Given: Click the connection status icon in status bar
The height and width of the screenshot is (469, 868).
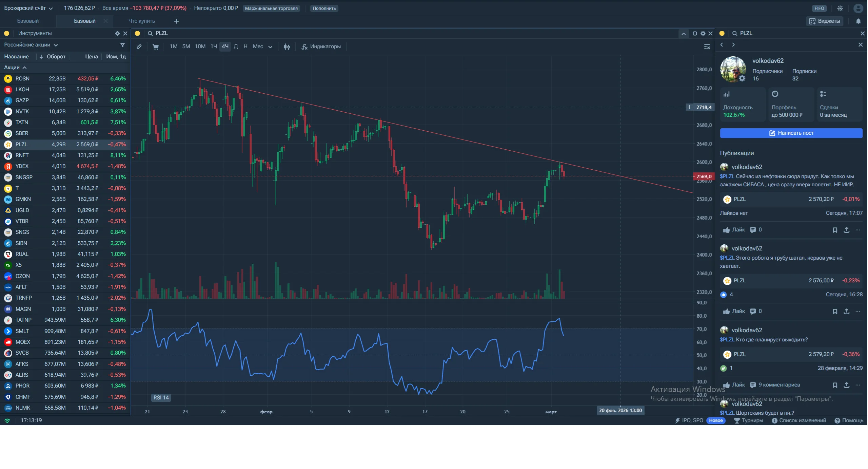Looking at the screenshot, I should [7, 420].
